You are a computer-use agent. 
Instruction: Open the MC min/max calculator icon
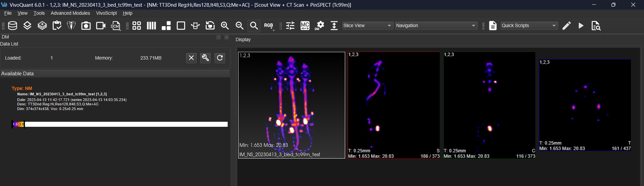(x=305, y=26)
